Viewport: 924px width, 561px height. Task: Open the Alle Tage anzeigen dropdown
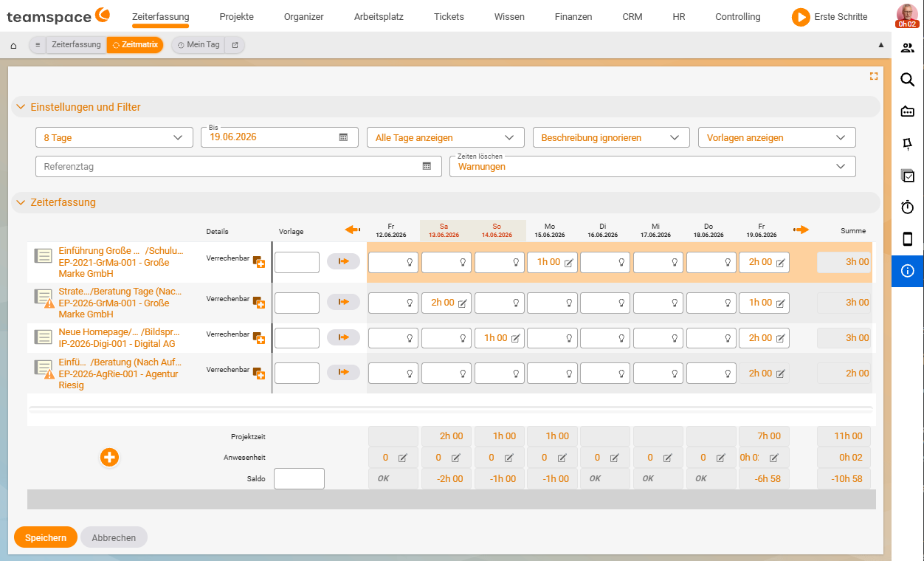pos(445,137)
